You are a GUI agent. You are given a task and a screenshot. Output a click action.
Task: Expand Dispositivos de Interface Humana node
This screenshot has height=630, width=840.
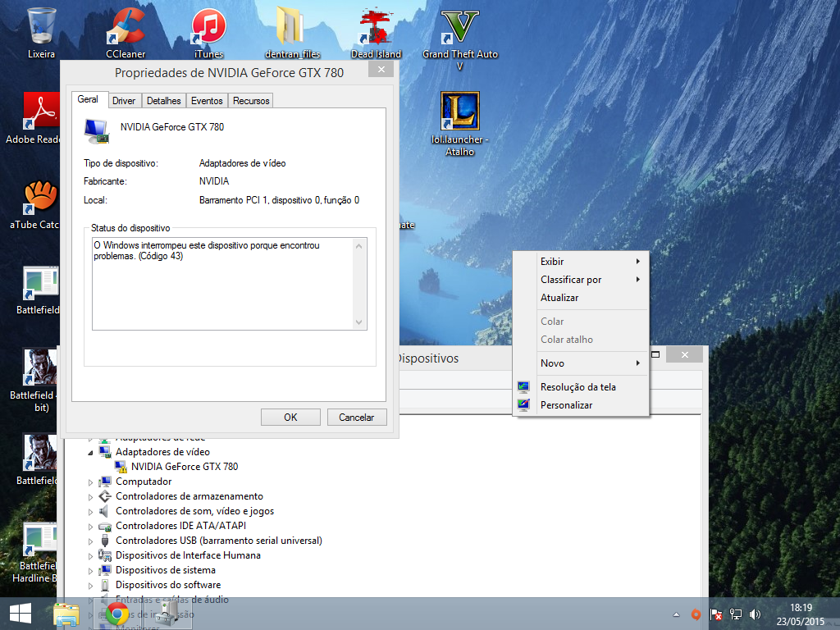pyautogui.click(x=90, y=556)
